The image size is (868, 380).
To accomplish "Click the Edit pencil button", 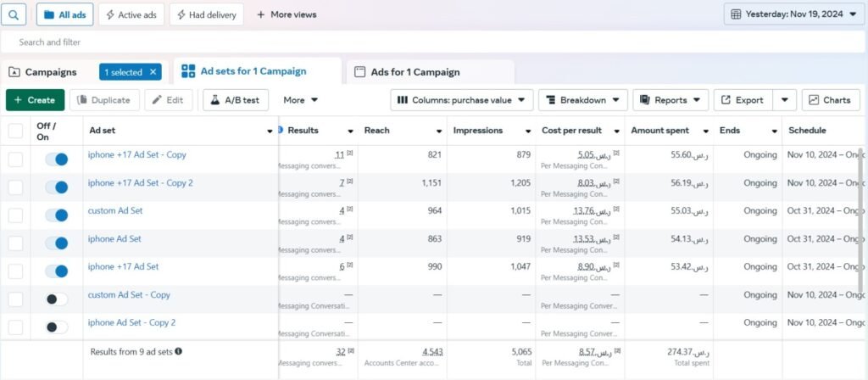I will (168, 100).
